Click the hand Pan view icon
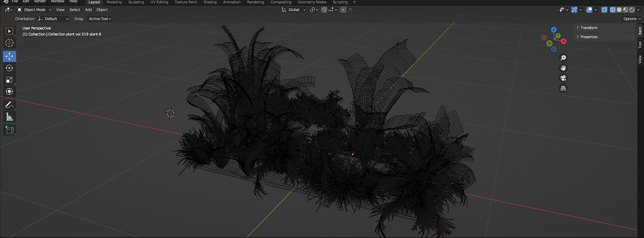The image size is (644, 238). 563,68
